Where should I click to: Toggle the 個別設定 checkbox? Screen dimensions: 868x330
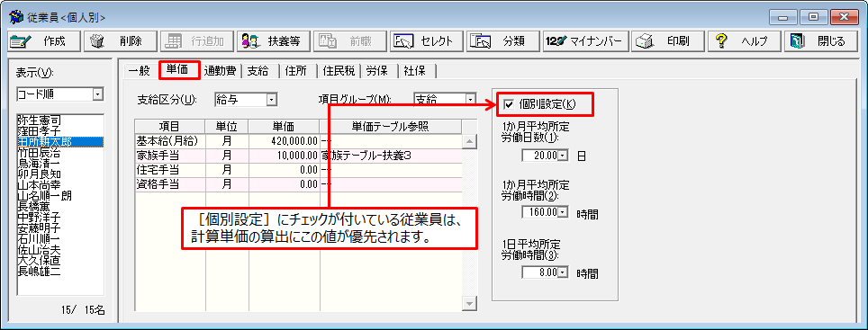(509, 104)
